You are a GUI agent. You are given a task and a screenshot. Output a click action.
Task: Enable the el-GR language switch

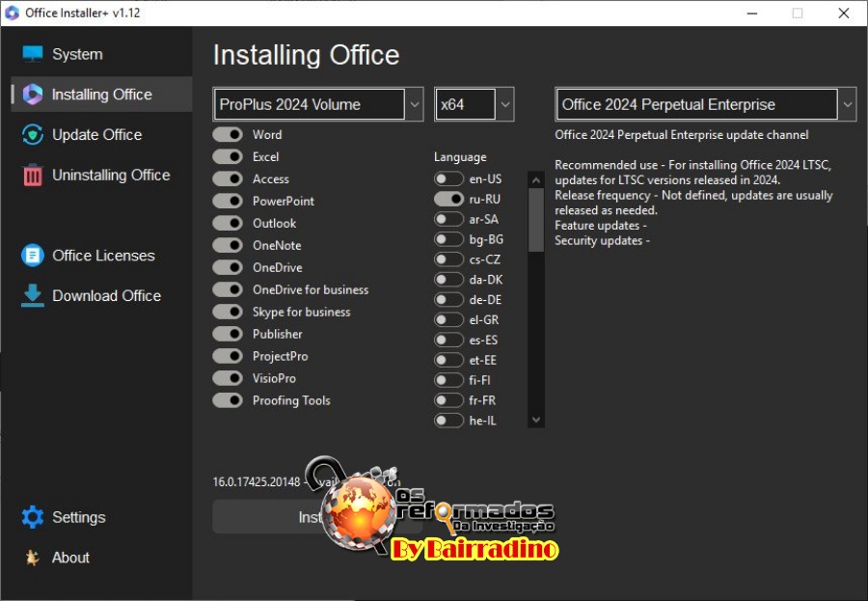click(x=448, y=319)
